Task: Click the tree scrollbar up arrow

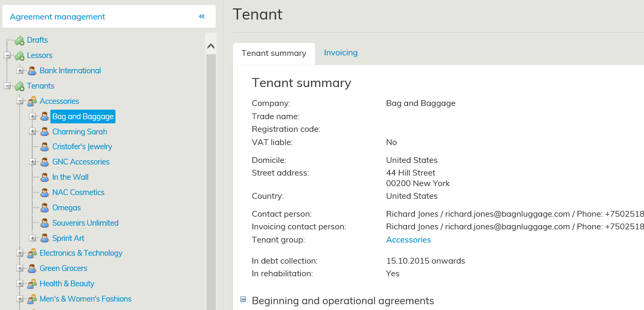Action: pyautogui.click(x=211, y=46)
